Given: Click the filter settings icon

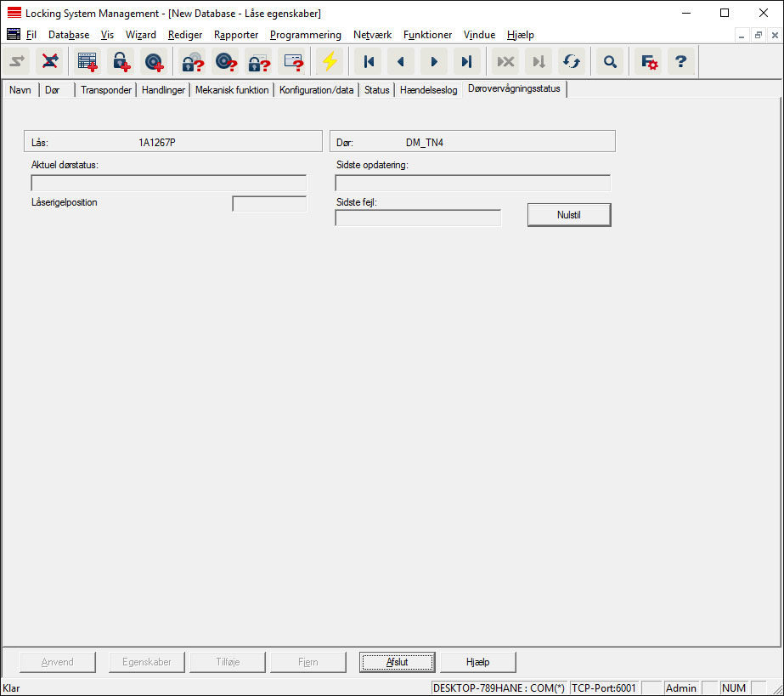Looking at the screenshot, I should click(650, 61).
